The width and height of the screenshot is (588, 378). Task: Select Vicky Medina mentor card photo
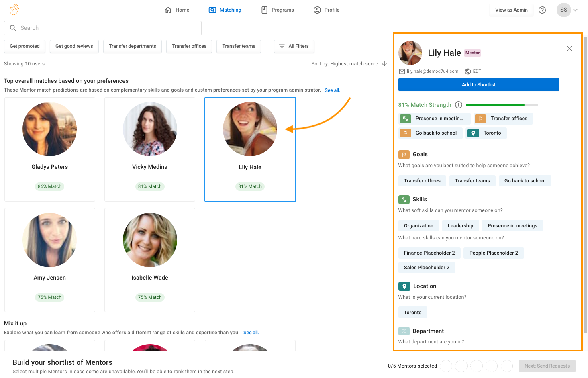(x=150, y=129)
